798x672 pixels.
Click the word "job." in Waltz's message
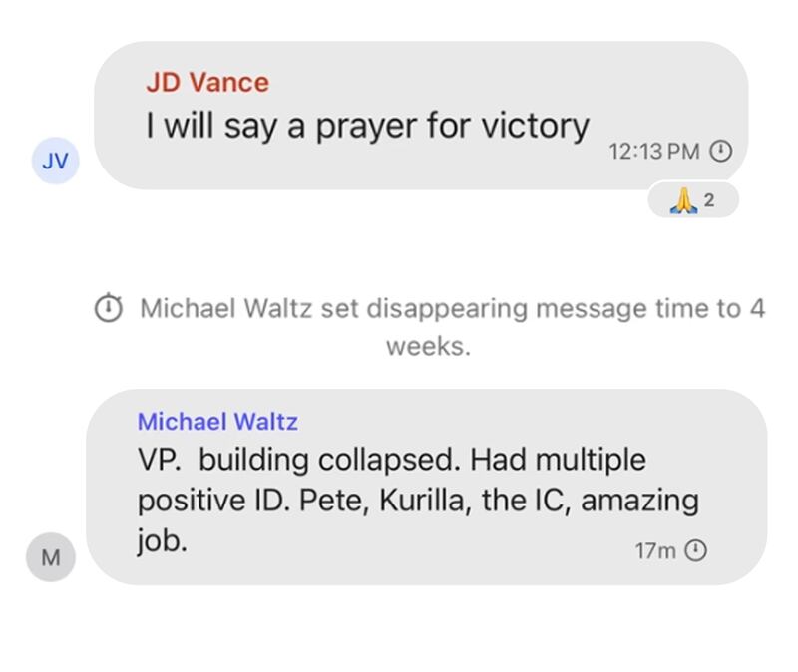[x=162, y=541]
